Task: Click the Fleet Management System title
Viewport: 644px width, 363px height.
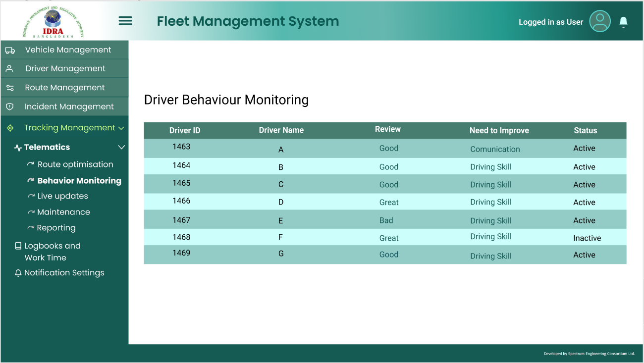Action: click(248, 21)
